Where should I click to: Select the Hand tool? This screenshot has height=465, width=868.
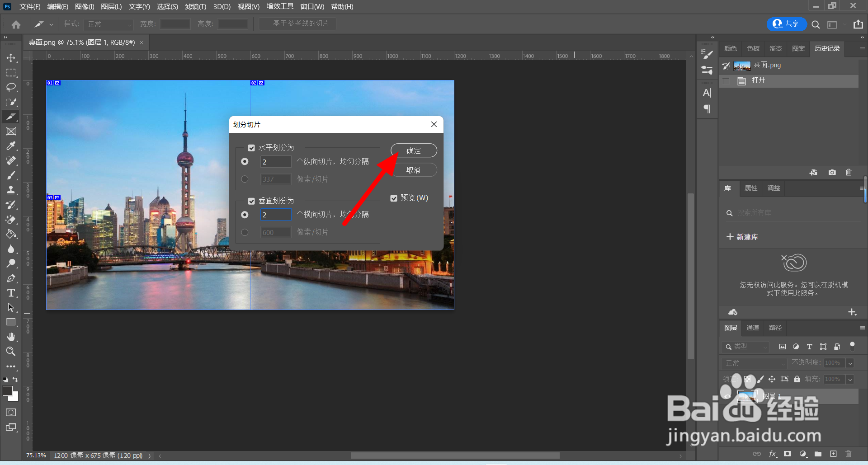click(11, 337)
